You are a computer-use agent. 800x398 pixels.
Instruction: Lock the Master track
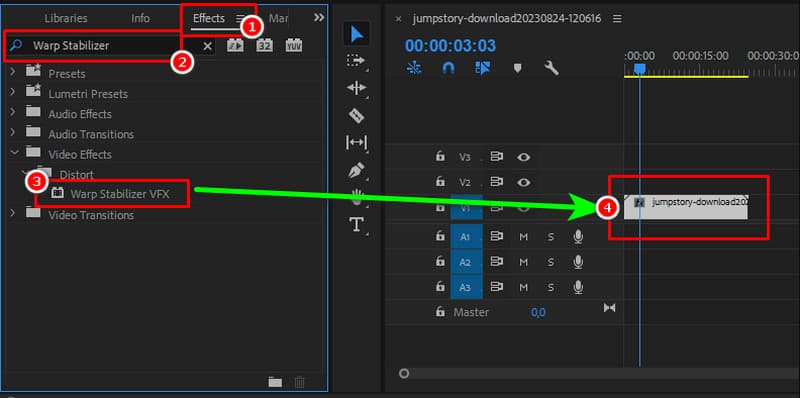point(440,311)
